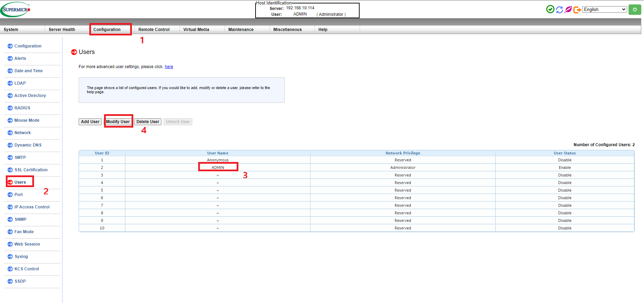Open the Configuration menu tab
Screen dimensions: 644x303
[107, 30]
